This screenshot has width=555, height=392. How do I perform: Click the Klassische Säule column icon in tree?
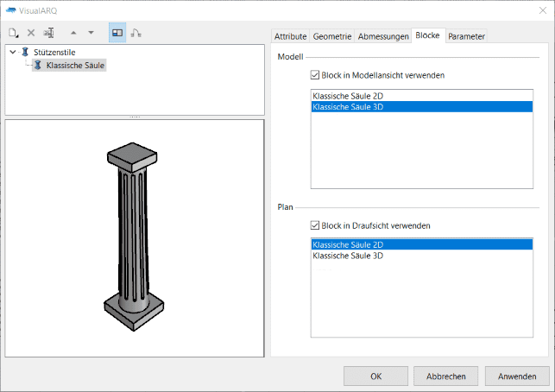tap(38, 65)
